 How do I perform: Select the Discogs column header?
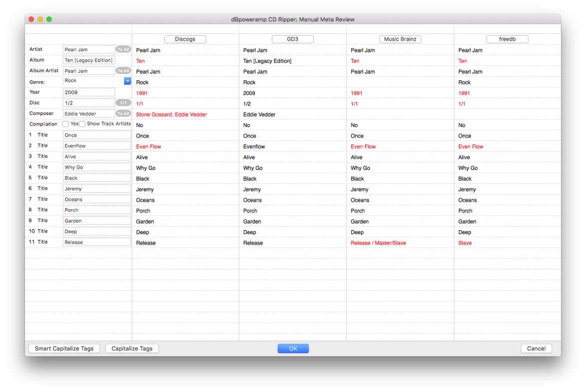(x=185, y=39)
